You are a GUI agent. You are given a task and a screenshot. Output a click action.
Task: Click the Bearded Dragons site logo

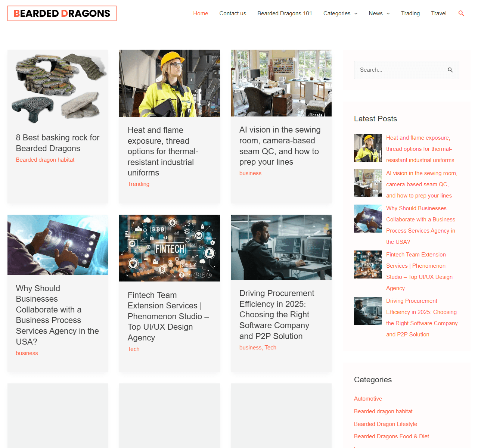(x=62, y=13)
